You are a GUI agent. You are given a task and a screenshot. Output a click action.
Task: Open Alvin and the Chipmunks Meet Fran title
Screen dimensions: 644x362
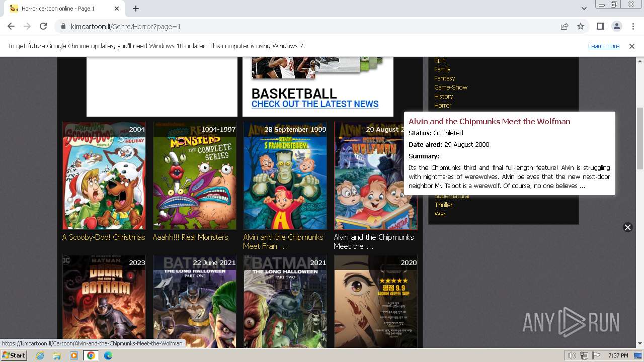(283, 242)
